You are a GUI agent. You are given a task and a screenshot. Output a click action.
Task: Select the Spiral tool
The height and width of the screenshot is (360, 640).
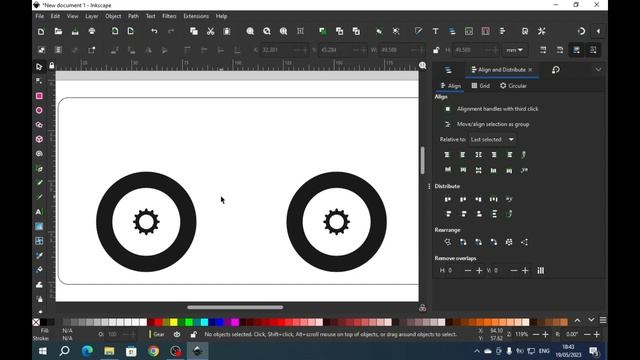tap(39, 154)
